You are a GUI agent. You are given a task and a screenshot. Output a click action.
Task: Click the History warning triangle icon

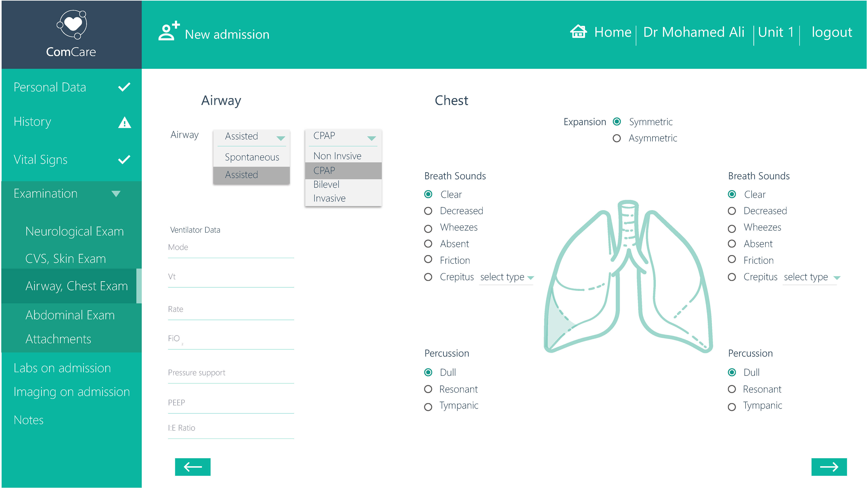(124, 123)
